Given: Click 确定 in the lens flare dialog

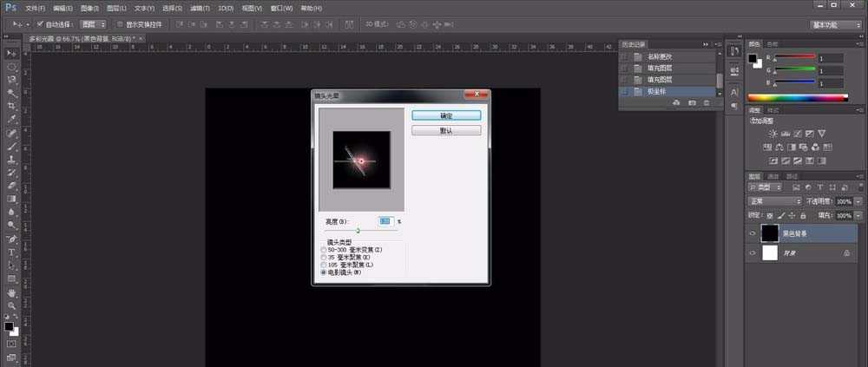Looking at the screenshot, I should click(445, 115).
